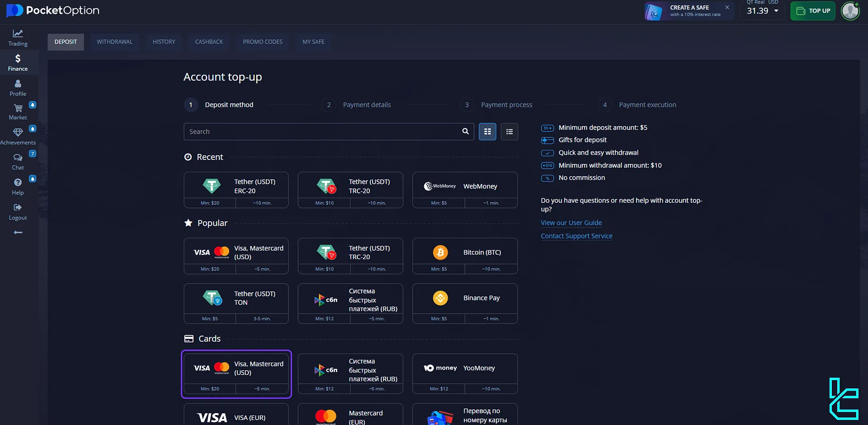Open the Finance dollar sidebar icon
The width and height of the screenshot is (868, 425).
[x=18, y=58]
